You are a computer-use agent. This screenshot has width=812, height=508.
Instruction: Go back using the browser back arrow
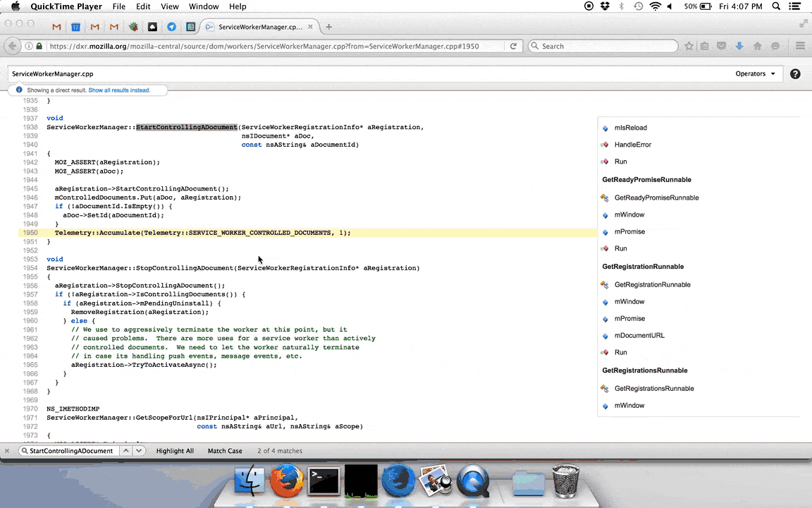click(x=13, y=46)
